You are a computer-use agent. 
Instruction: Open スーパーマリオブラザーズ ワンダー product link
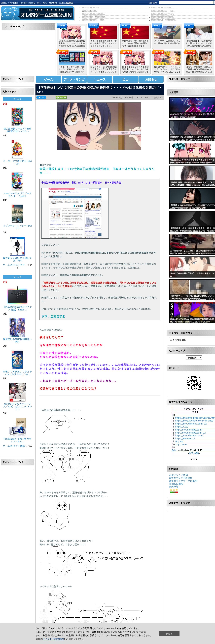pos(17,195)
